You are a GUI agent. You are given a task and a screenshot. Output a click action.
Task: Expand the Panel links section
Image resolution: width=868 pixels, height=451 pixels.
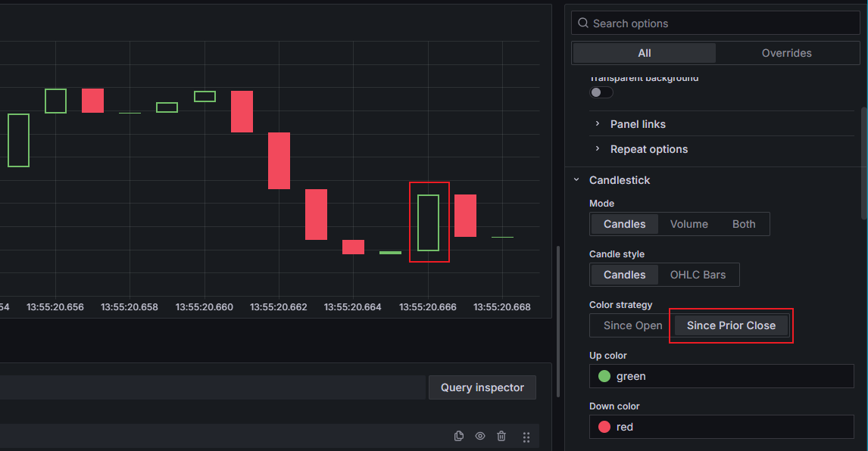[638, 124]
